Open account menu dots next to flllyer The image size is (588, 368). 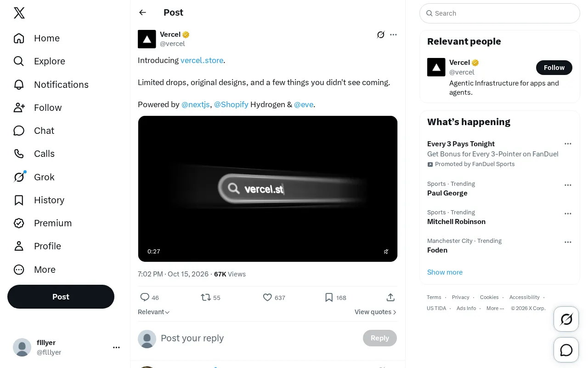click(116, 347)
